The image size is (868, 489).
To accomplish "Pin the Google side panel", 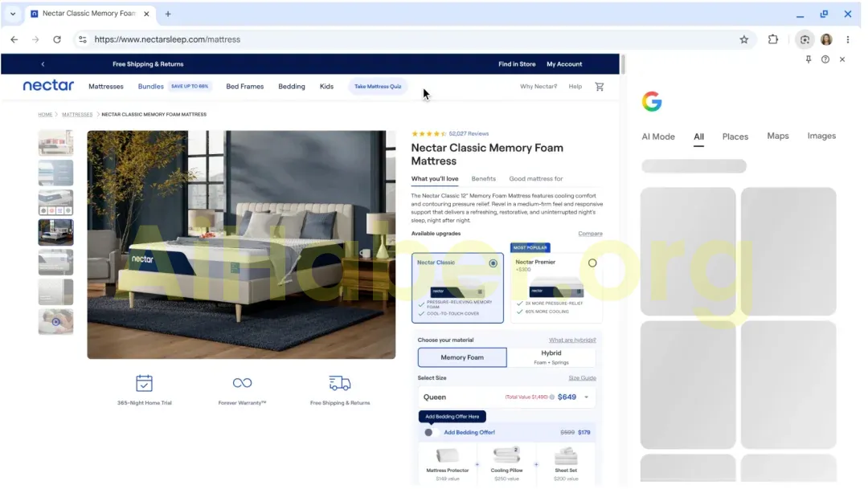I will pyautogui.click(x=809, y=59).
